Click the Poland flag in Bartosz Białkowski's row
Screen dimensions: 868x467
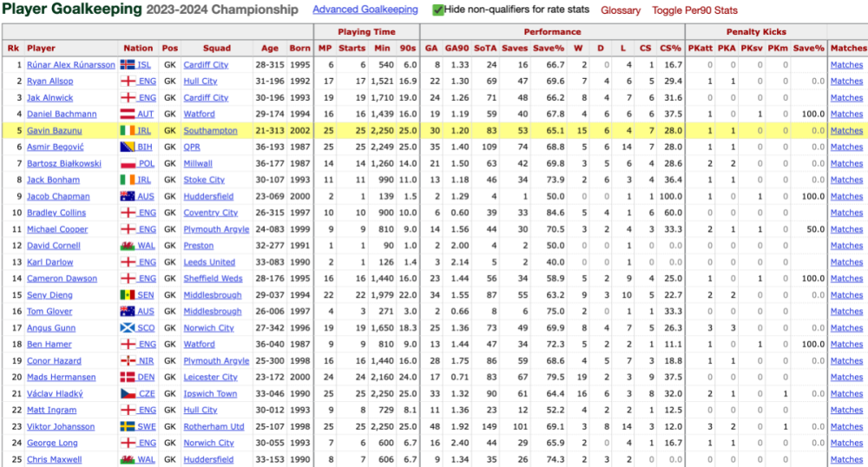click(x=127, y=164)
